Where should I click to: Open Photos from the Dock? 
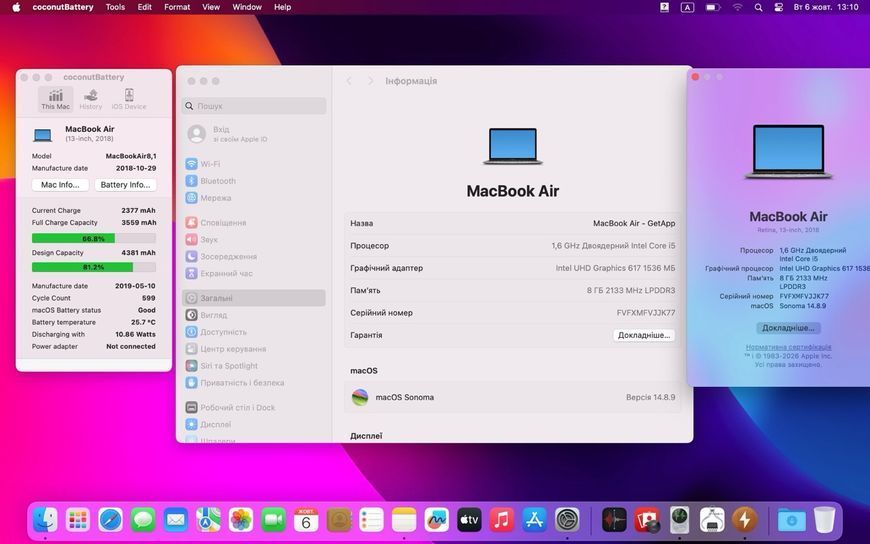241,520
